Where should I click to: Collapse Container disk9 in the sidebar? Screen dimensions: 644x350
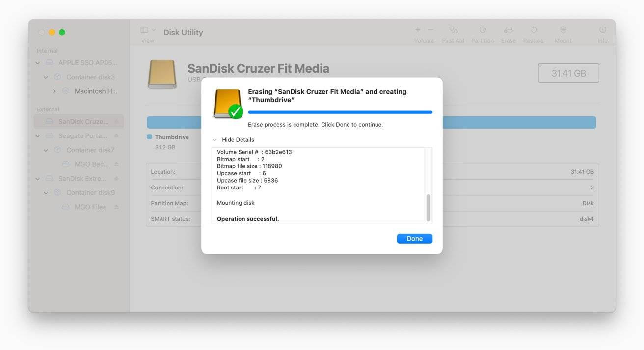click(45, 192)
